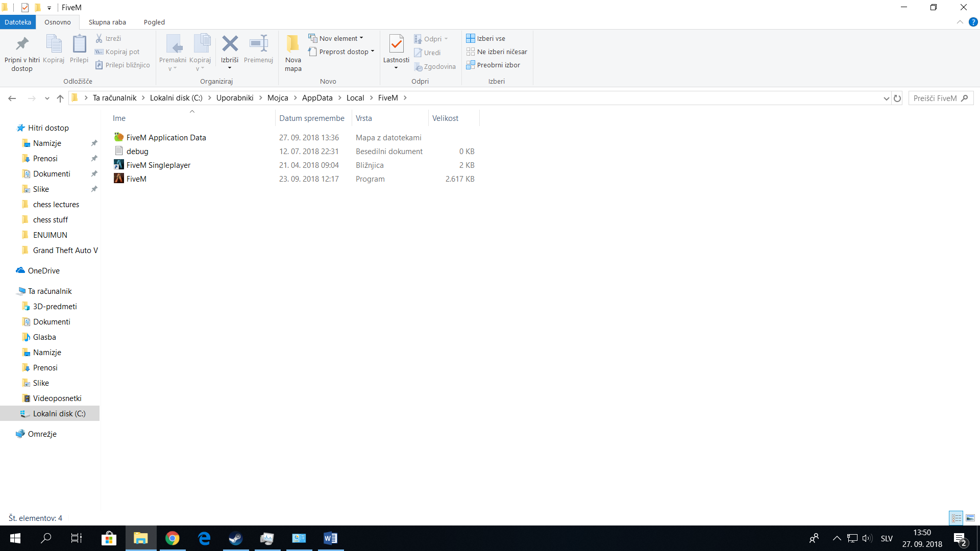Open 3D-predmeti under Ta računalnik

[55, 306]
